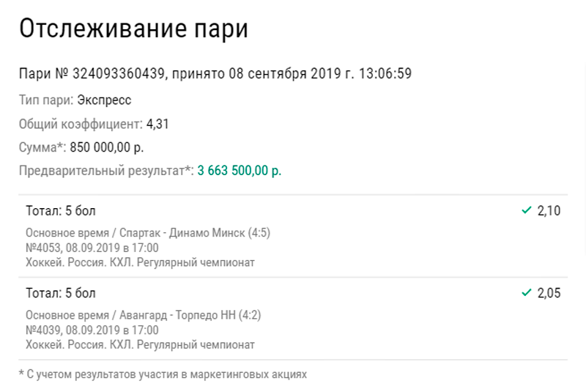Click the bet type value "Экспресс"
Image resolution: width=586 pixels, height=392 pixels.
point(104,100)
